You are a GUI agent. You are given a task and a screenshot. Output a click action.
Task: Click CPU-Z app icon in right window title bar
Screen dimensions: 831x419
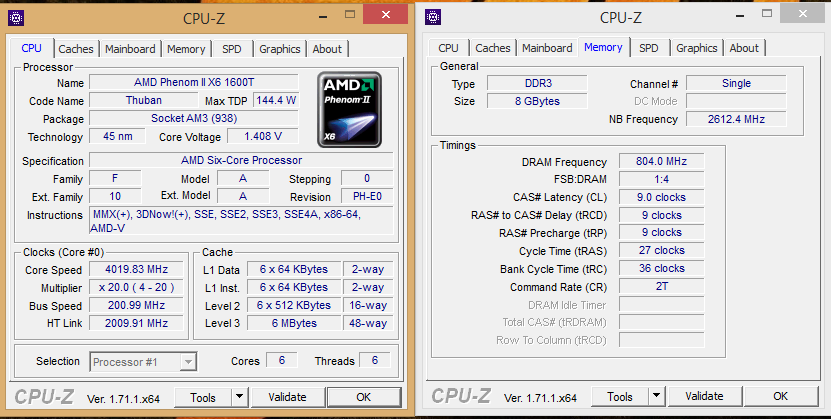click(433, 17)
